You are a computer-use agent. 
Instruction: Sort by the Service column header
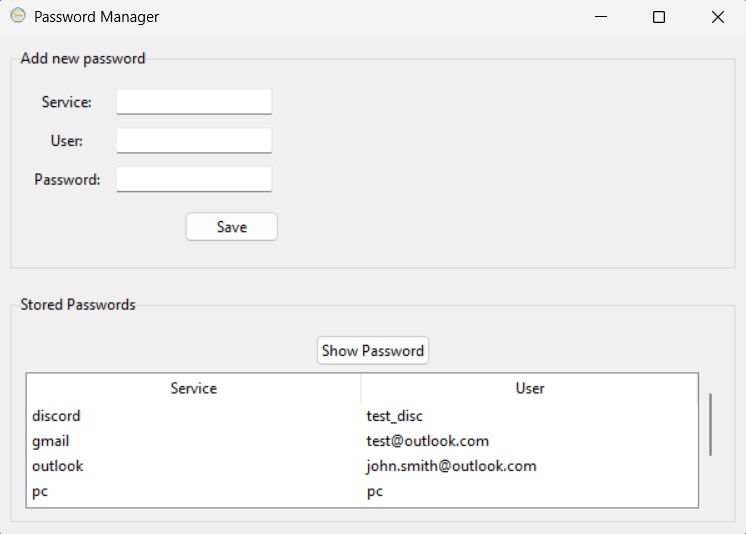194,388
